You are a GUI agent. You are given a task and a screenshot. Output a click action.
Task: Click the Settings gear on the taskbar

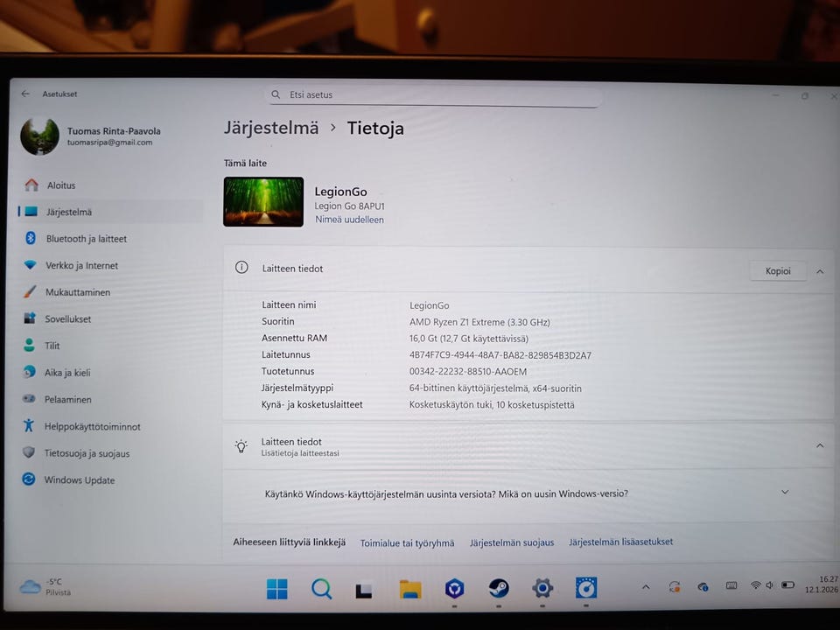point(542,588)
